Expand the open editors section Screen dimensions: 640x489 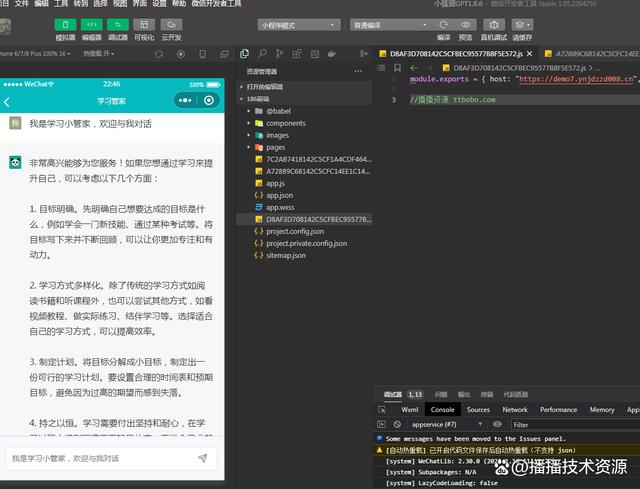coord(304,87)
